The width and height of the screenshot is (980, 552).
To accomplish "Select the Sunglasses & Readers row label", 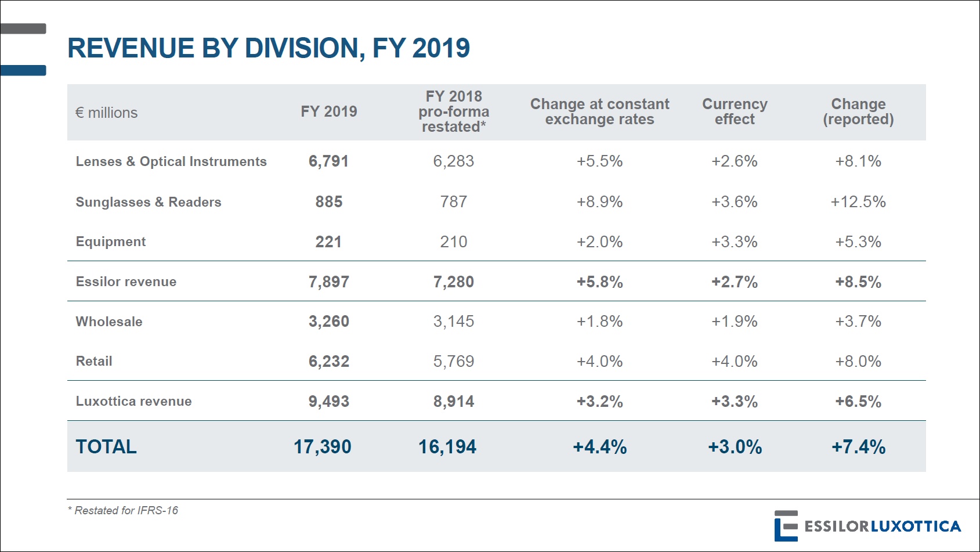I will point(149,202).
